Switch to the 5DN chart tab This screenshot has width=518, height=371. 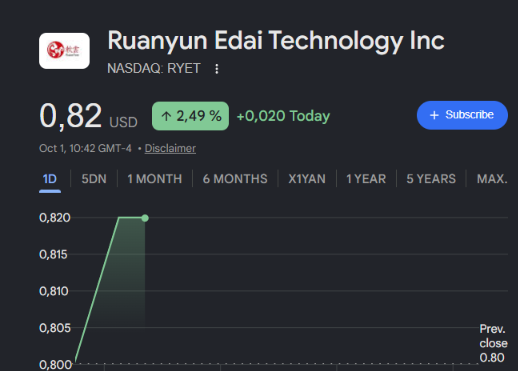pos(94,179)
